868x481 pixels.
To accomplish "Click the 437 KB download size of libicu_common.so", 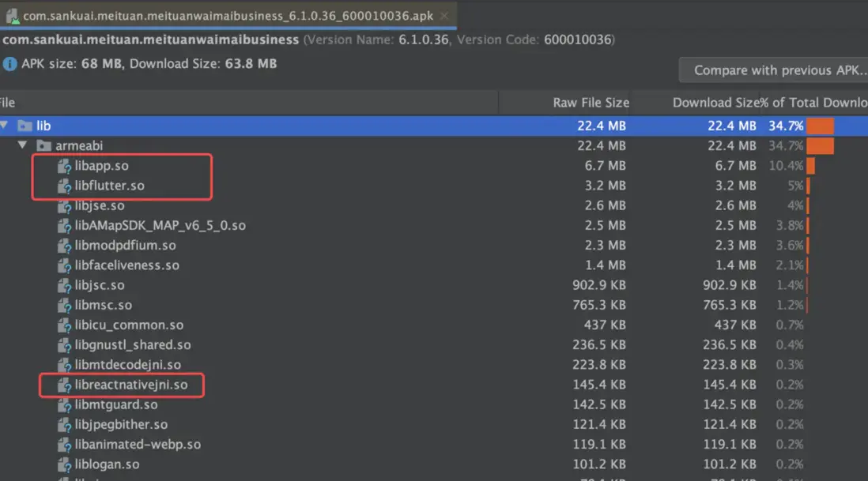I will [x=735, y=325].
